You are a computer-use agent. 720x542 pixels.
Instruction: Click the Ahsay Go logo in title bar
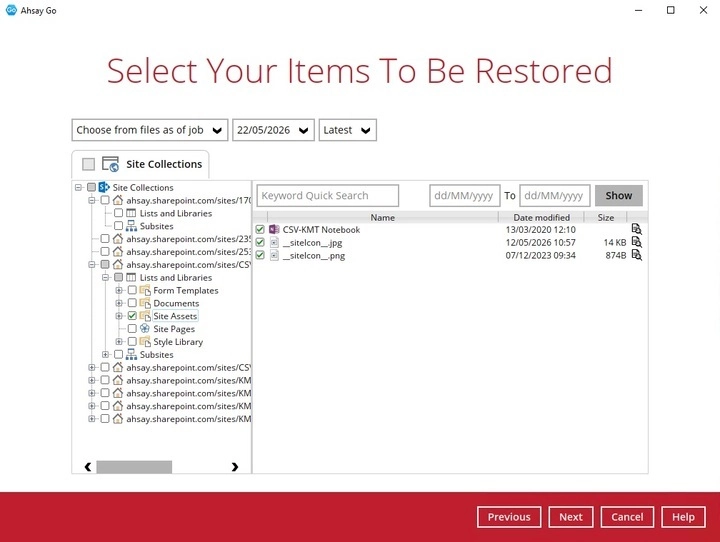pos(11,10)
